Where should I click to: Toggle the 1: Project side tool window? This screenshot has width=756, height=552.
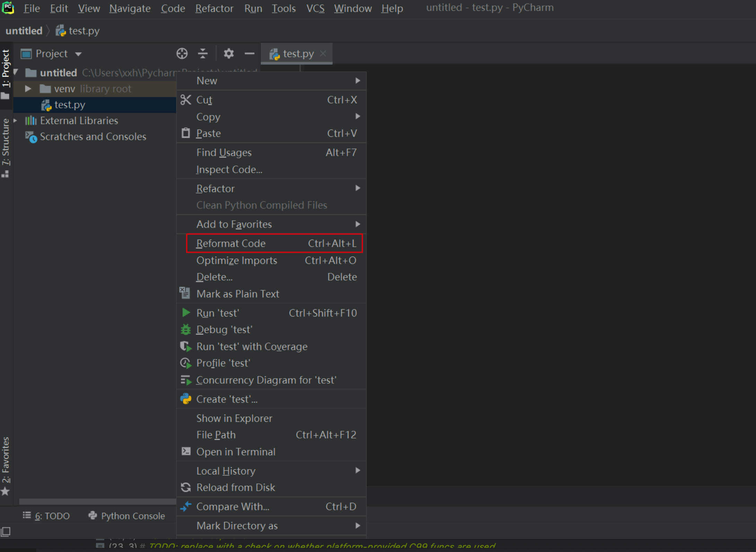[x=6, y=74]
